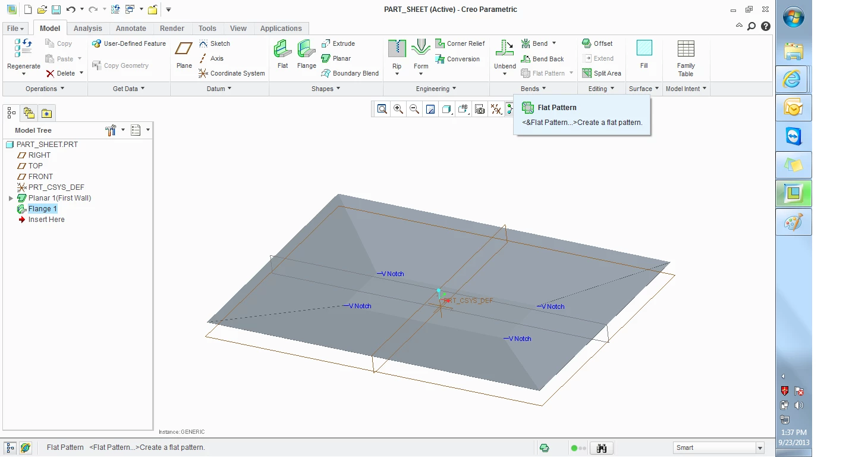Open the Tools ribbon tab
This screenshot has width=868, height=457.
click(207, 29)
